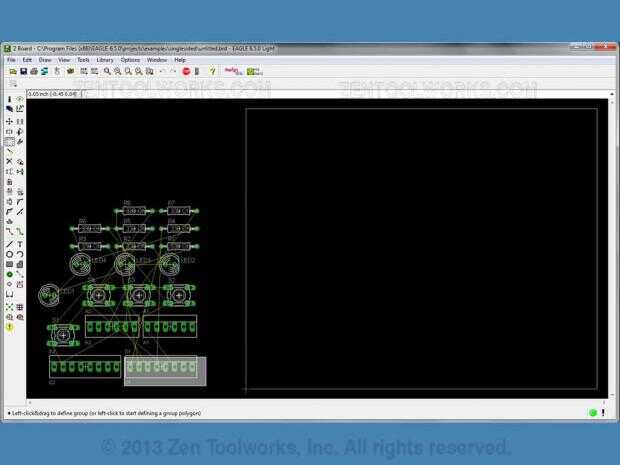Select the Info tool
Image resolution: width=620 pixels, height=465 pixels.
(x=9, y=99)
